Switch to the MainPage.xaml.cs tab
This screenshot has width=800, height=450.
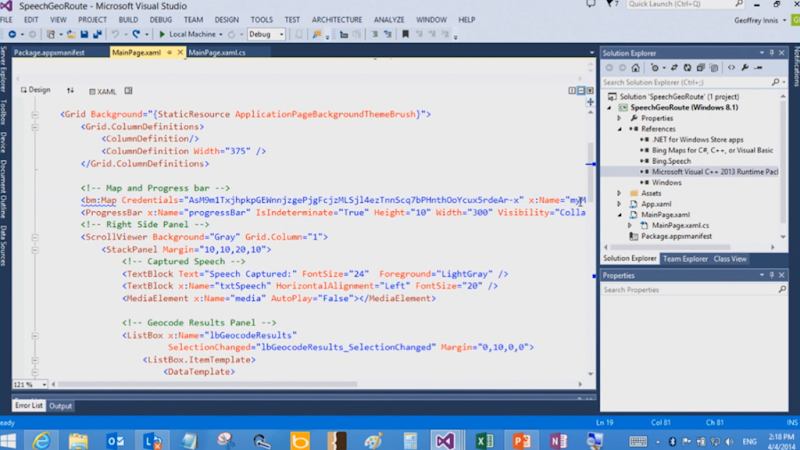pos(217,53)
